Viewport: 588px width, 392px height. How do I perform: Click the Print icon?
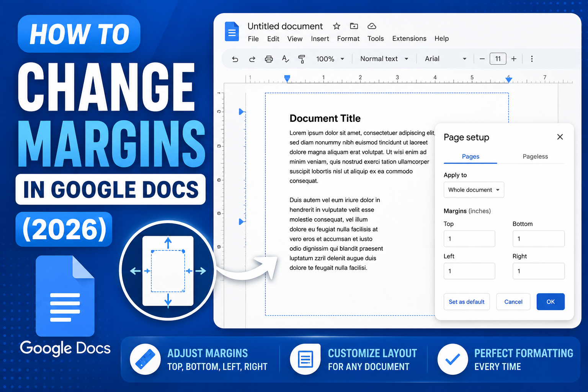point(269,59)
